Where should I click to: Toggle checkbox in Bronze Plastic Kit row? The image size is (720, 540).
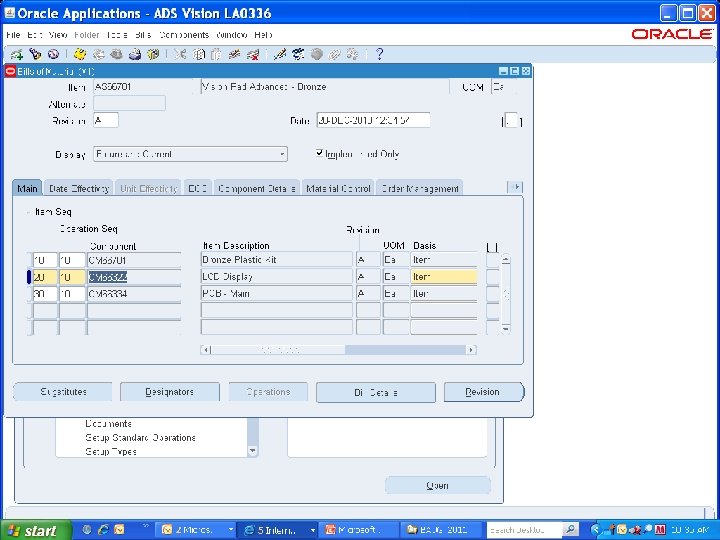point(492,260)
